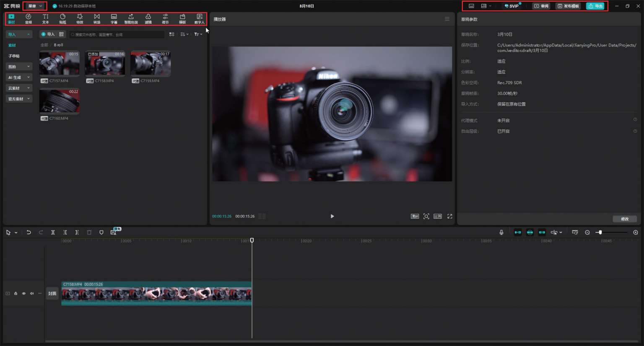Screen dimensions: 644x346
Task: Toggle the lock on the video track
Action: pyautogui.click(x=16, y=294)
